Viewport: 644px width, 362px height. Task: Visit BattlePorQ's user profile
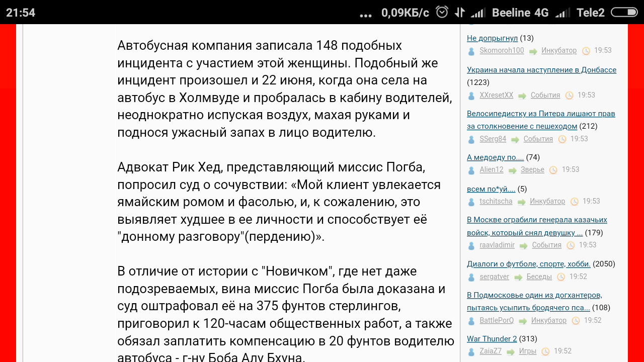[497, 320]
